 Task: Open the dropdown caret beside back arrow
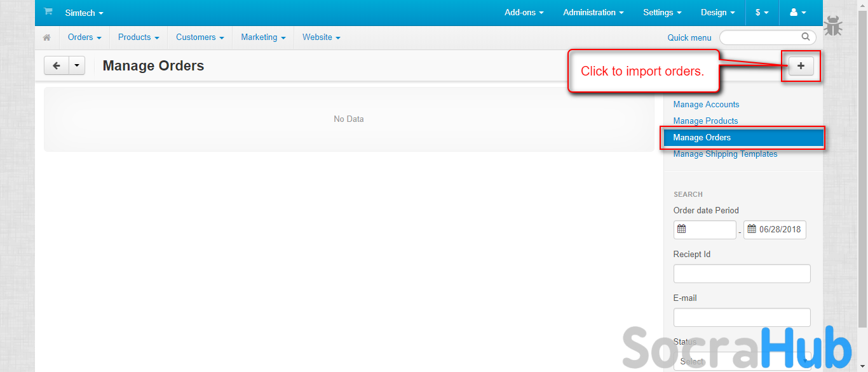(77, 65)
